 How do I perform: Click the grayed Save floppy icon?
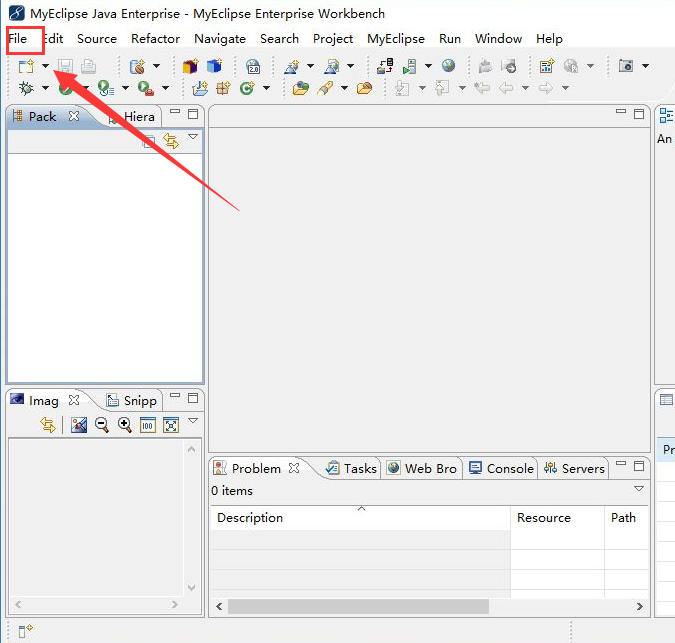65,66
